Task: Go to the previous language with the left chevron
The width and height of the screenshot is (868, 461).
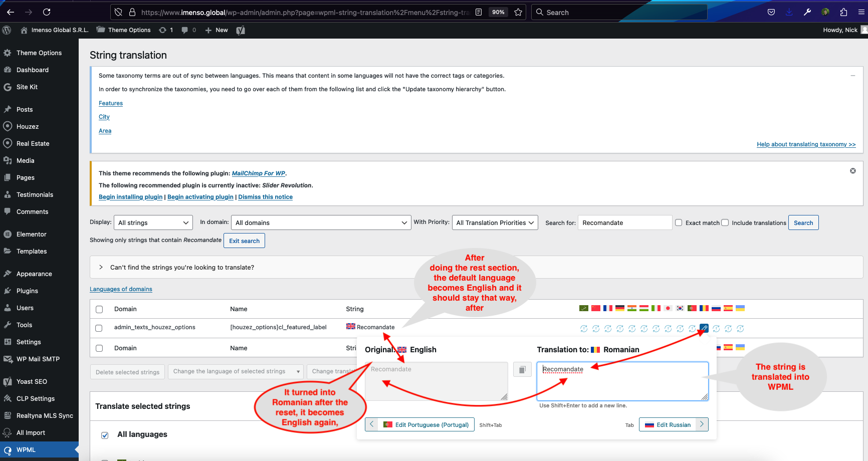Action: [x=371, y=424]
